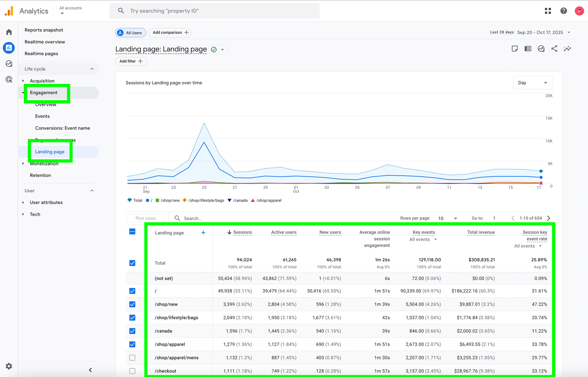Open Realtime overview report
The image size is (588, 377).
point(45,42)
